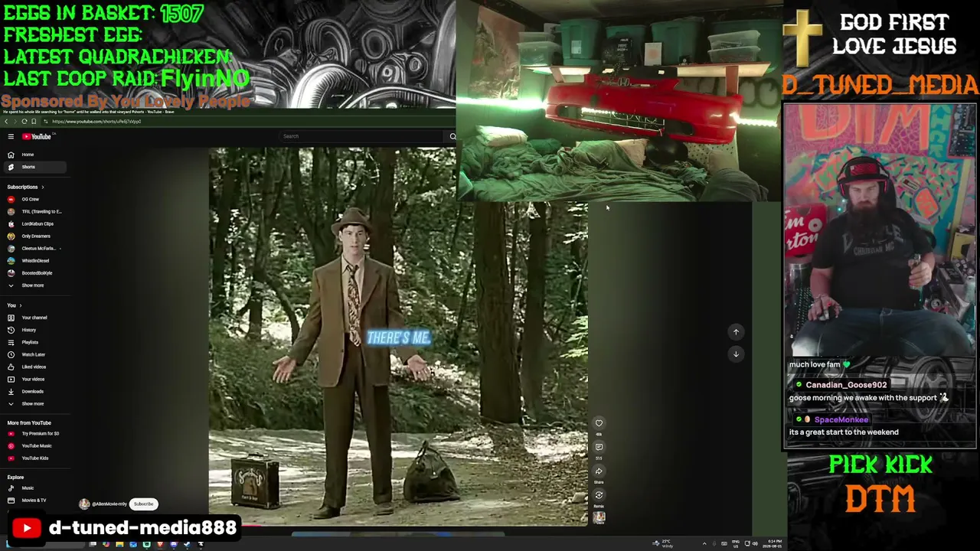
Task: Open the taskbar volume control
Action: tap(754, 544)
